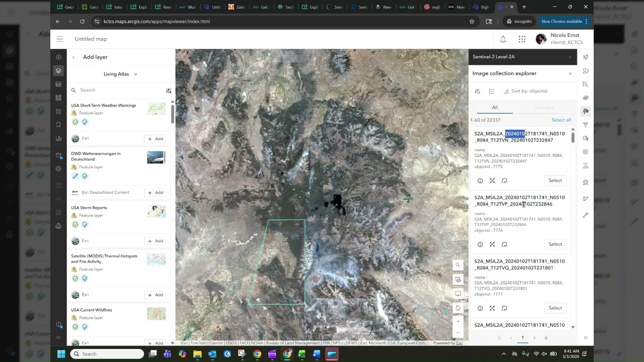
Task: Go to the next results page
Action: 534,338
